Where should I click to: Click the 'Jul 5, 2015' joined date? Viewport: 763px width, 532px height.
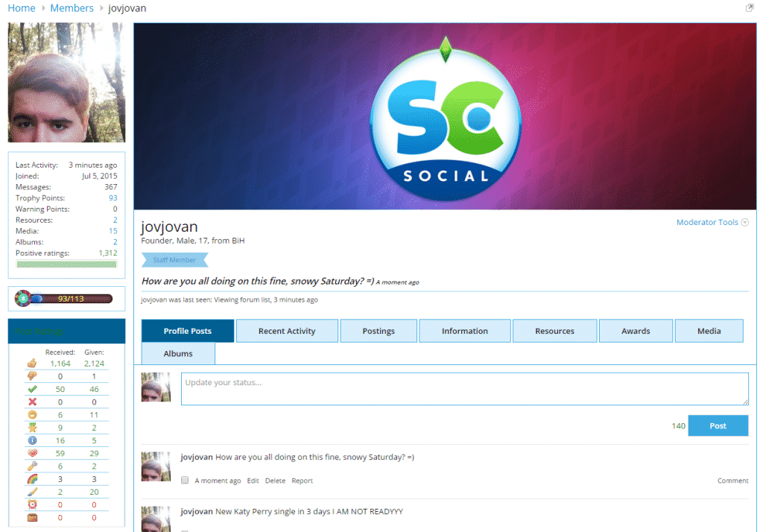point(99,176)
